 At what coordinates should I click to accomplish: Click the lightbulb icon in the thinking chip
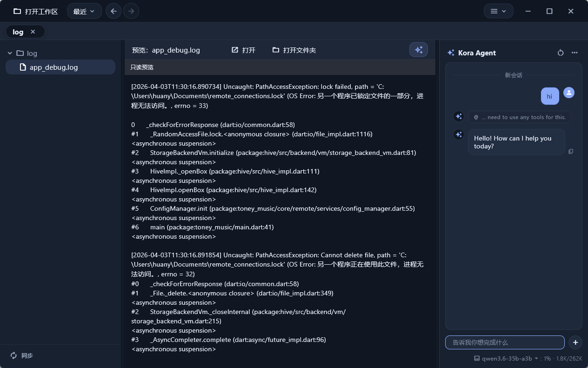[x=476, y=117]
